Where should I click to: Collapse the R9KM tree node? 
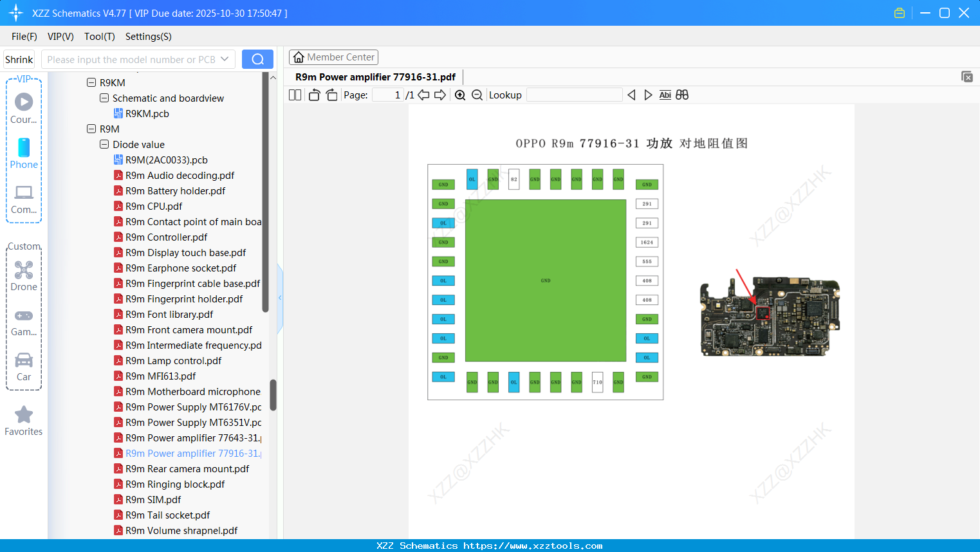91,83
